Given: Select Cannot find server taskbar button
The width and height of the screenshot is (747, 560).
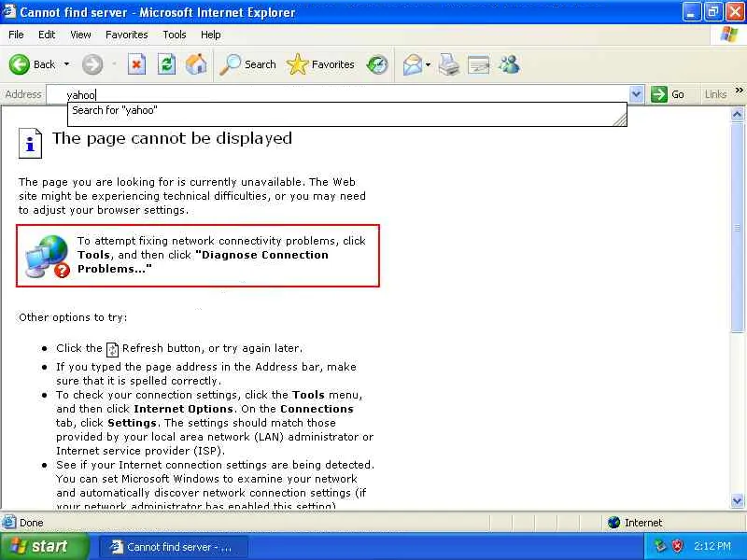Looking at the screenshot, I should click(x=174, y=547).
